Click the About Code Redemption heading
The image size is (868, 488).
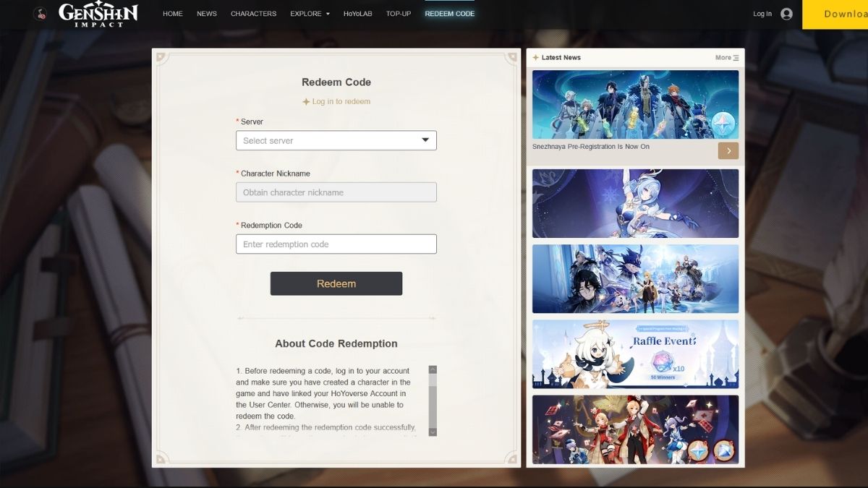click(x=336, y=343)
